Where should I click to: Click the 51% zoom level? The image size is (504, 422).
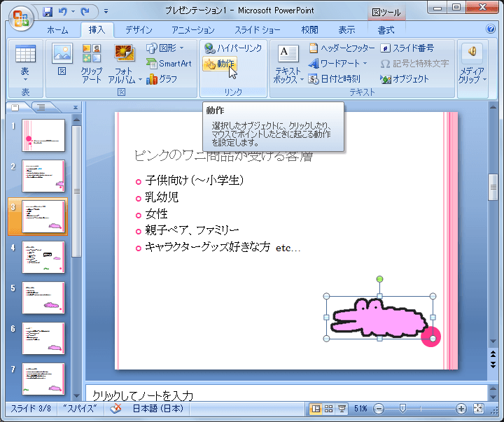coord(360,409)
